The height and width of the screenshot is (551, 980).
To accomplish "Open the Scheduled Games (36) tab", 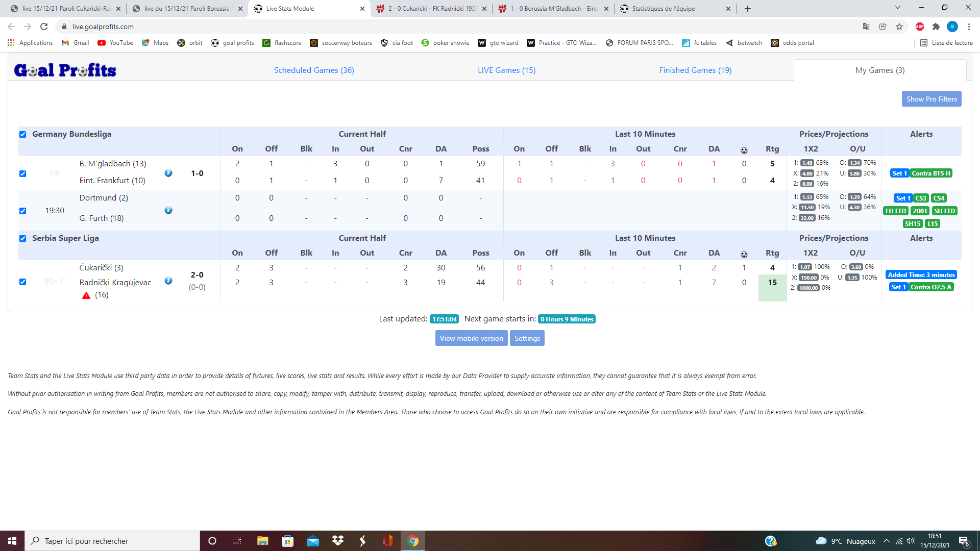I will pos(314,70).
